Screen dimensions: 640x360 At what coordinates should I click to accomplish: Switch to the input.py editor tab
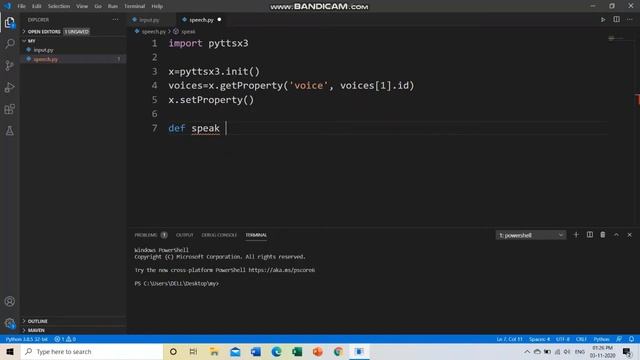pyautogui.click(x=149, y=20)
